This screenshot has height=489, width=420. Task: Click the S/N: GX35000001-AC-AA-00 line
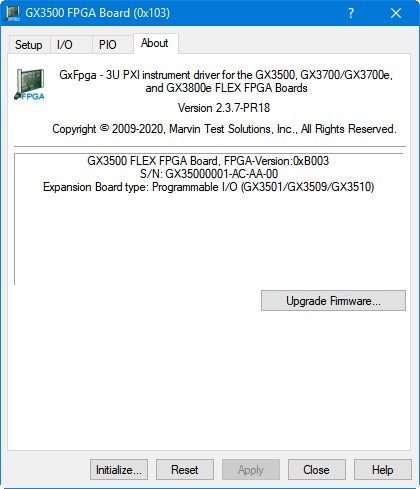coord(209,174)
